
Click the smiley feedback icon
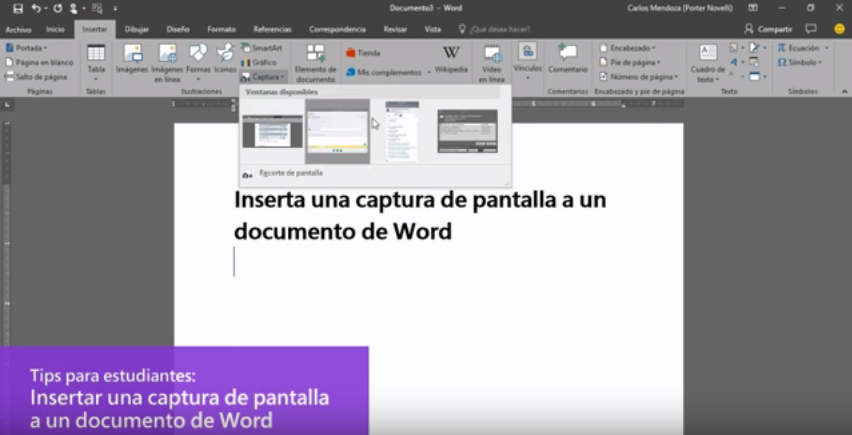coord(839,29)
